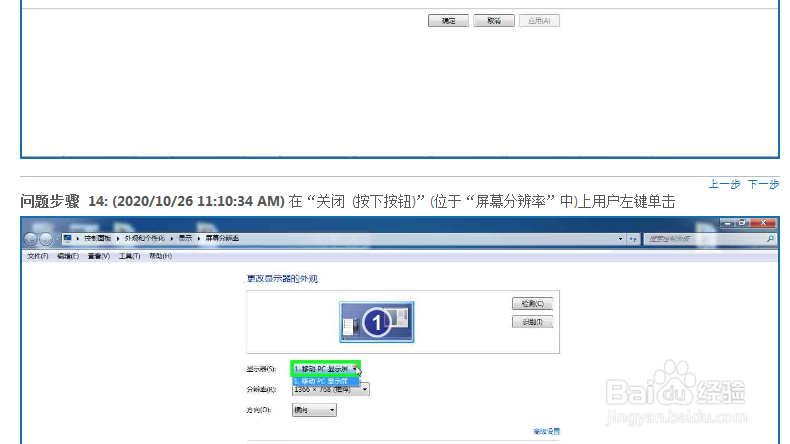Close the screen resolution window
Screen dimensions: 790x444
(764, 222)
